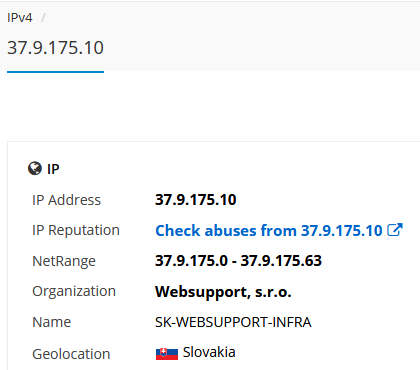Click the breadcrumb slash separator after IPv4
The image size is (420, 370).
click(x=43, y=17)
